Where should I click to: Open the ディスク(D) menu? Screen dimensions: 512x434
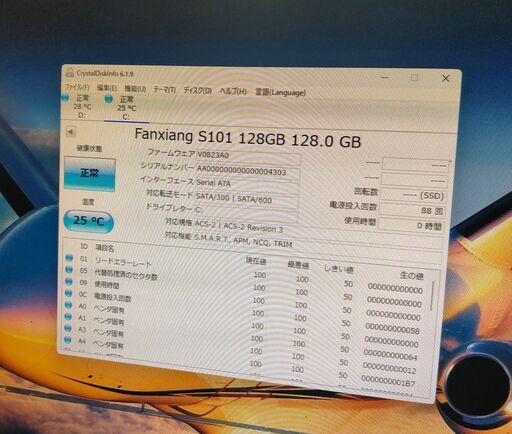pyautogui.click(x=197, y=90)
